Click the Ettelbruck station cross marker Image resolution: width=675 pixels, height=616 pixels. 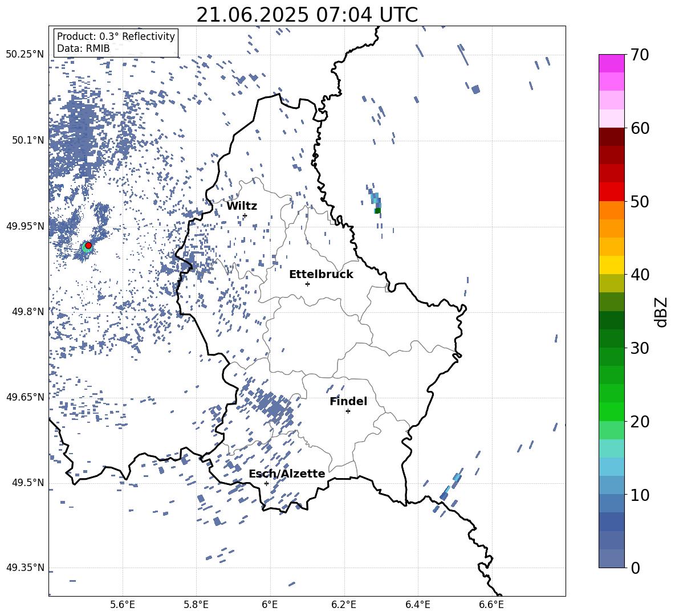pyautogui.click(x=307, y=284)
